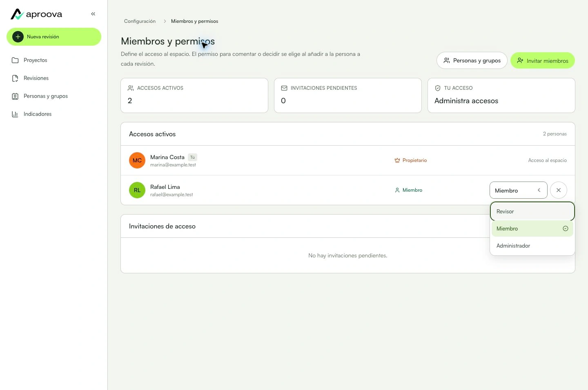Select Revisor role option
Image resolution: width=588 pixels, height=390 pixels.
(532, 211)
